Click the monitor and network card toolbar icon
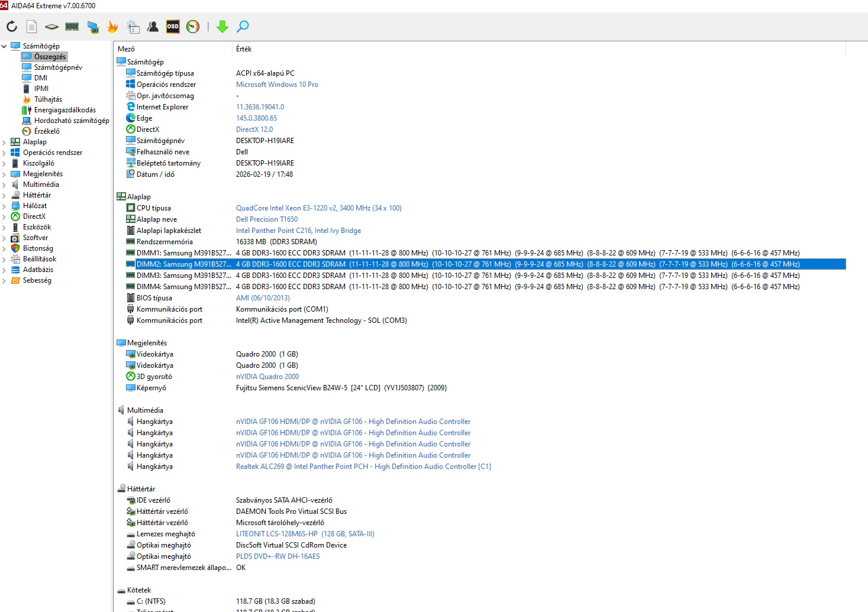 (92, 27)
